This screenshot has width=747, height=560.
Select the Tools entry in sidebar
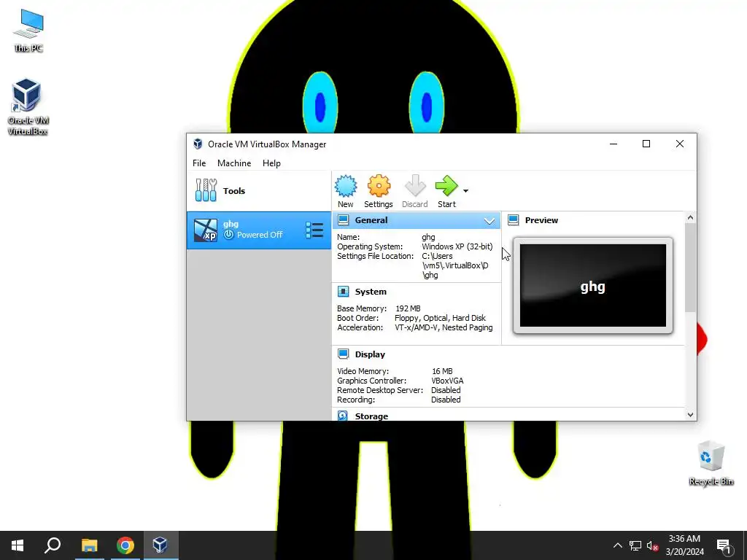tap(259, 191)
